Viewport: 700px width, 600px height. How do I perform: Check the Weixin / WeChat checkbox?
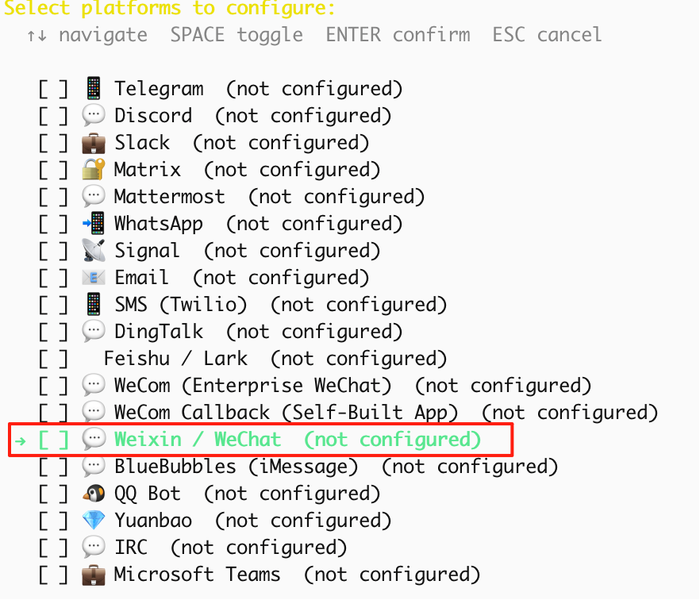(x=53, y=440)
